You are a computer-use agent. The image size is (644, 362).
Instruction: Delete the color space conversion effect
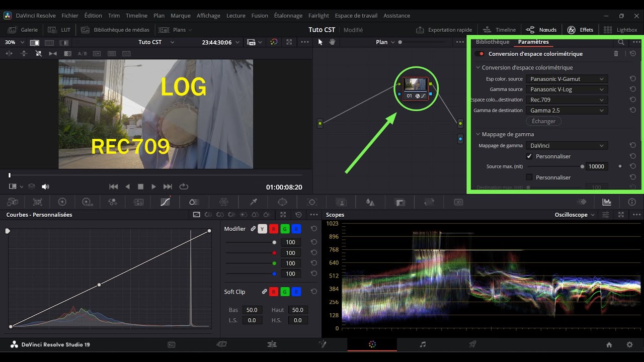click(616, 53)
